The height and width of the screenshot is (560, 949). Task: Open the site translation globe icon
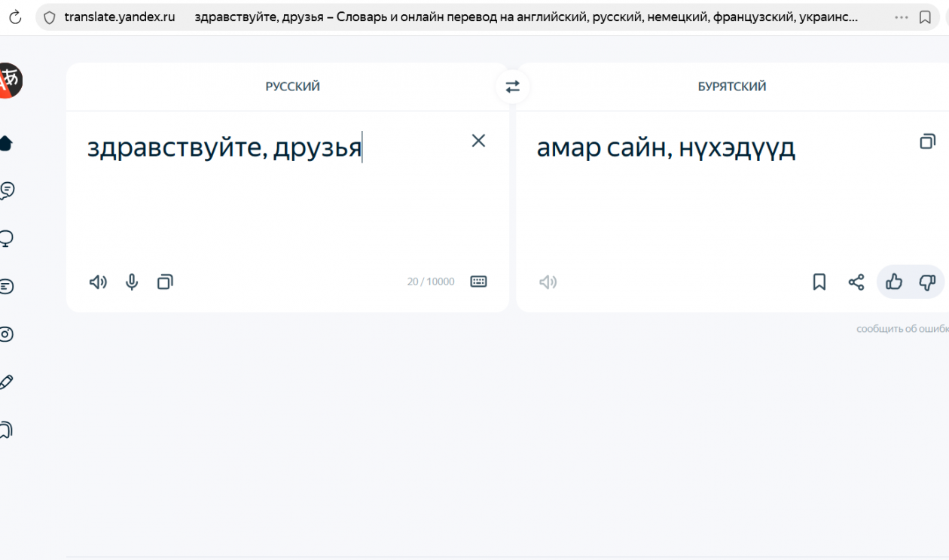pos(8,238)
